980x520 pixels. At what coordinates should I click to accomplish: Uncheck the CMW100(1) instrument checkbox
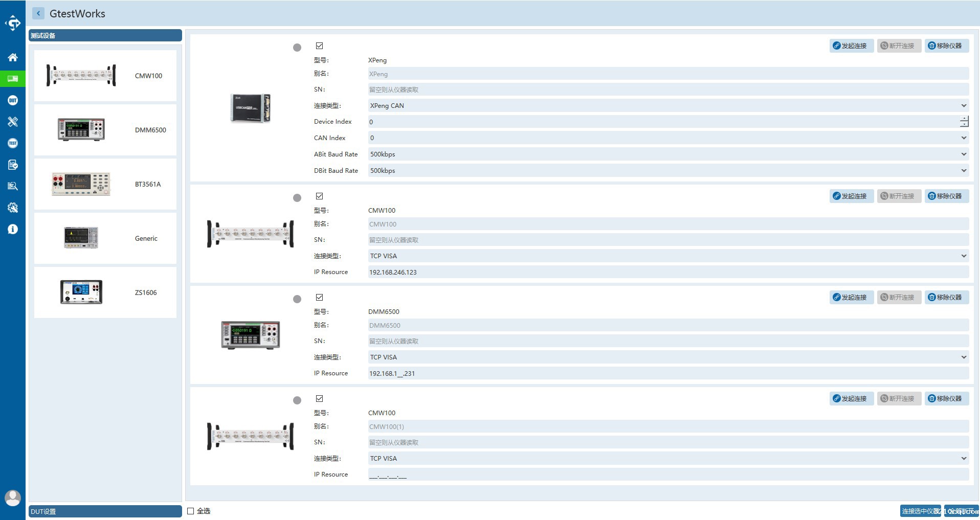[320, 399]
